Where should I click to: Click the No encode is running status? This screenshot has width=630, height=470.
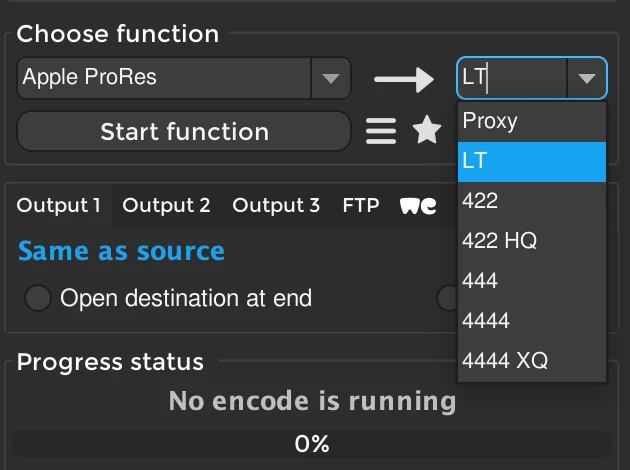click(x=312, y=401)
